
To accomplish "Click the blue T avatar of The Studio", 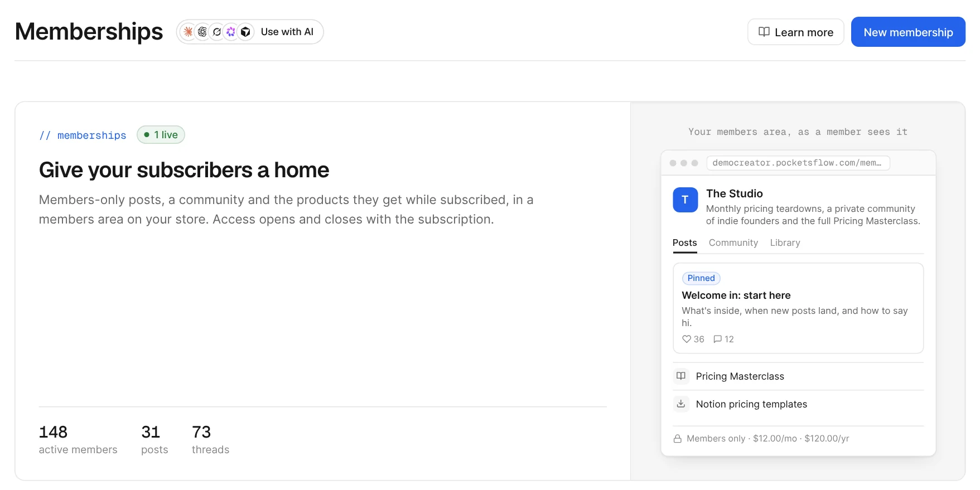I will coord(685,200).
